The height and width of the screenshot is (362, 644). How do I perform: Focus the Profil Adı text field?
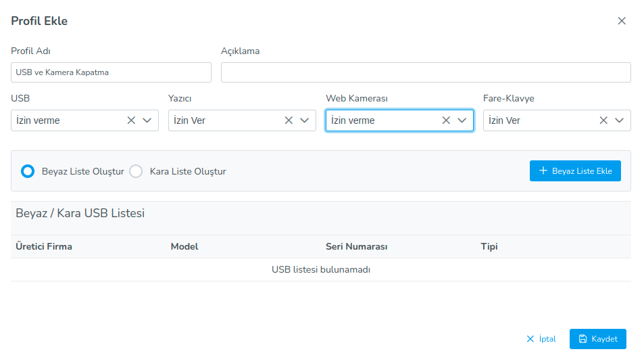tap(111, 72)
